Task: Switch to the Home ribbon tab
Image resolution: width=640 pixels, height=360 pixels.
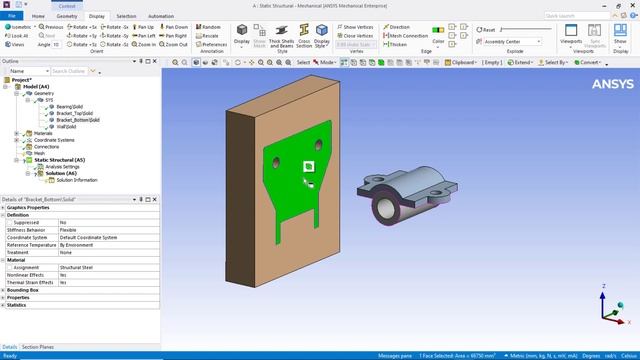Action: pyautogui.click(x=38, y=16)
